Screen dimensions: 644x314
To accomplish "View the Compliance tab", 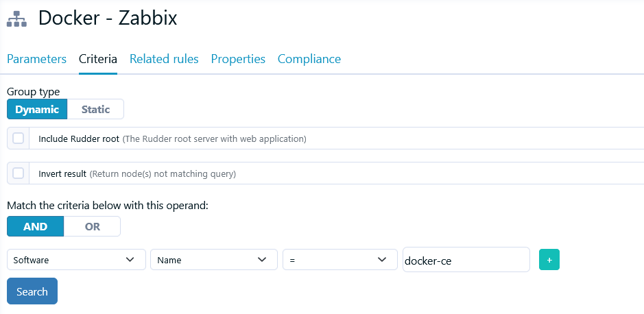I will [x=309, y=59].
